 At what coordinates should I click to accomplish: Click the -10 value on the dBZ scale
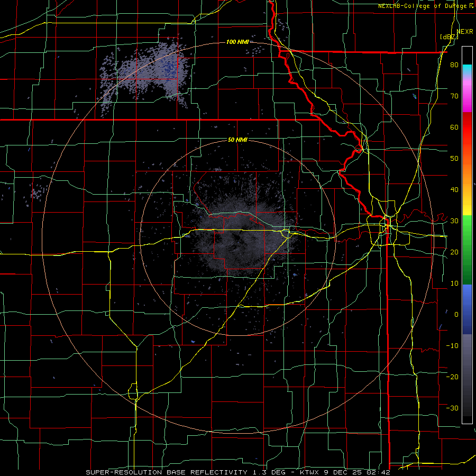click(x=452, y=345)
